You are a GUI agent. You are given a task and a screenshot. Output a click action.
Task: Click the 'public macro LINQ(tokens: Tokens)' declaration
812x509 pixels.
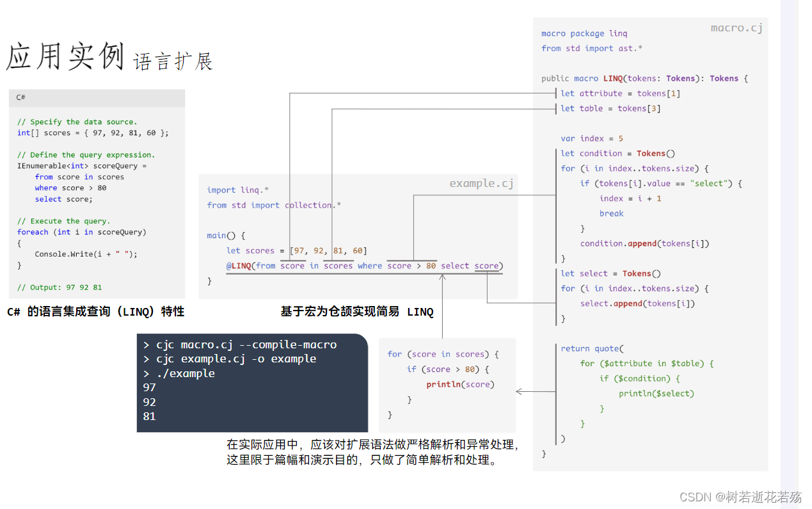644,79
